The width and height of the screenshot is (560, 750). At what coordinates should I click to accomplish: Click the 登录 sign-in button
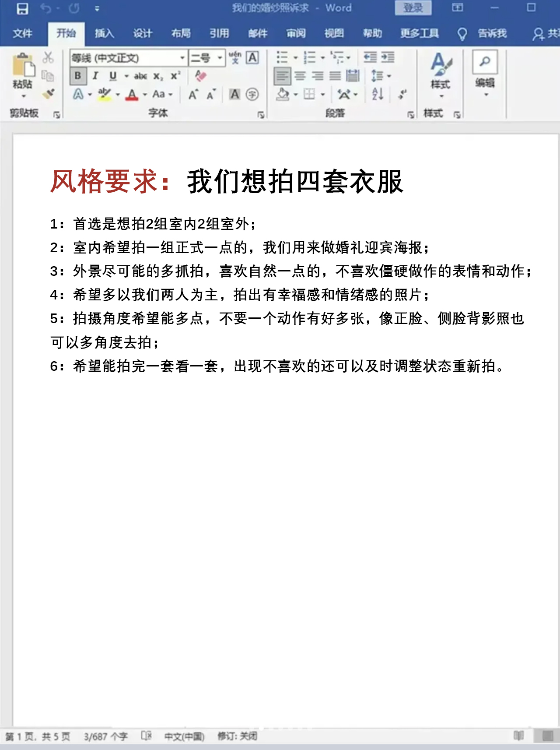pos(413,8)
